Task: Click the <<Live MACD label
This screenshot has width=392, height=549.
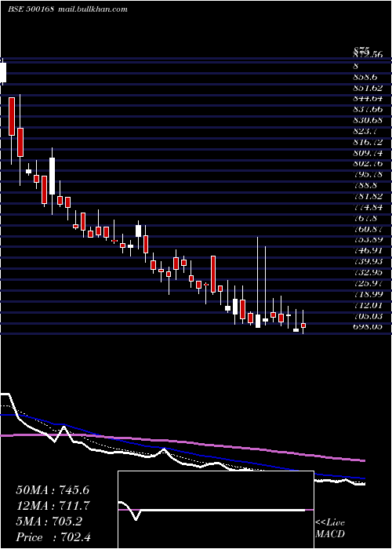Action: (330, 529)
